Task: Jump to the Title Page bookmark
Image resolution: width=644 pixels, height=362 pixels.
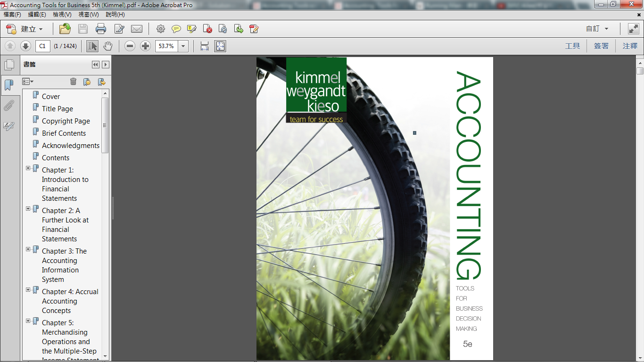Action: (x=58, y=109)
